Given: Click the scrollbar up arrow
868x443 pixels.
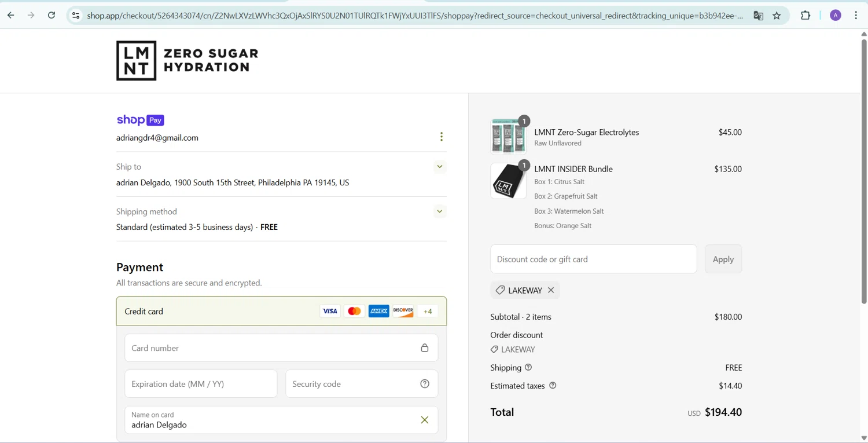Looking at the screenshot, I should coord(863,34).
